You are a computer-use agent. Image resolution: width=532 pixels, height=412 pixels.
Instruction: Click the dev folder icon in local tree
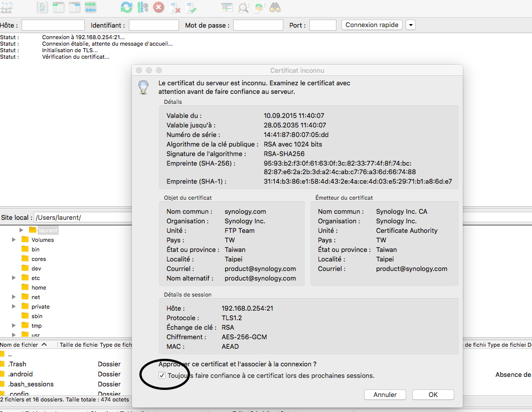(x=25, y=268)
